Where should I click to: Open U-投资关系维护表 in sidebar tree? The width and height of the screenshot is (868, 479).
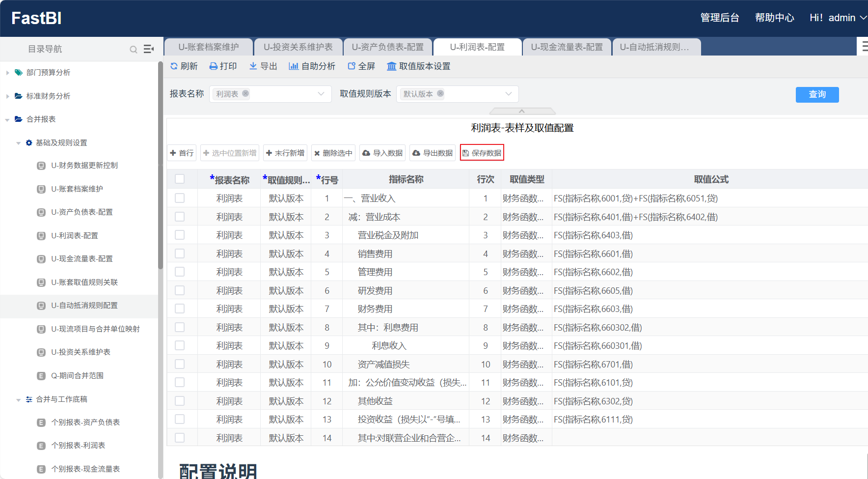[81, 352]
